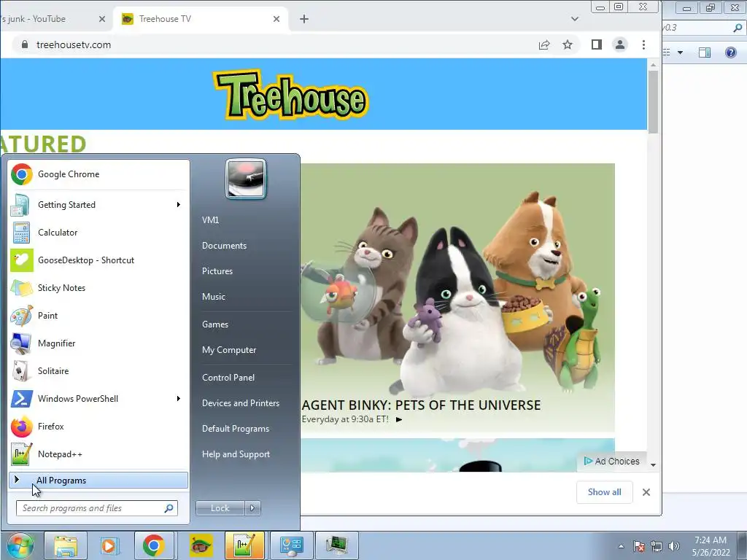Viewport: 747px width, 560px height.
Task: Open Devices and Printers
Action: coord(241,402)
